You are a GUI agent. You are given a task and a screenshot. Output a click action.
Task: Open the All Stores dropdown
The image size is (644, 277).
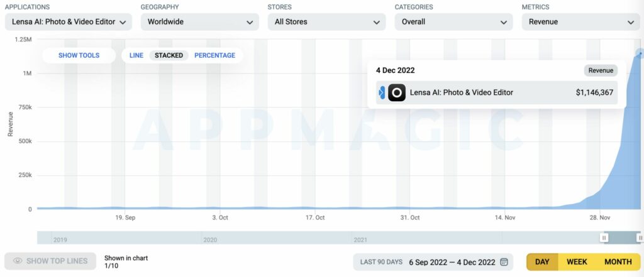tap(327, 22)
